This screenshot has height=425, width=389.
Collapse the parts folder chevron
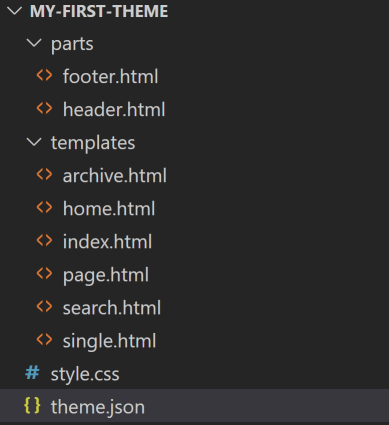pyautogui.click(x=34, y=43)
